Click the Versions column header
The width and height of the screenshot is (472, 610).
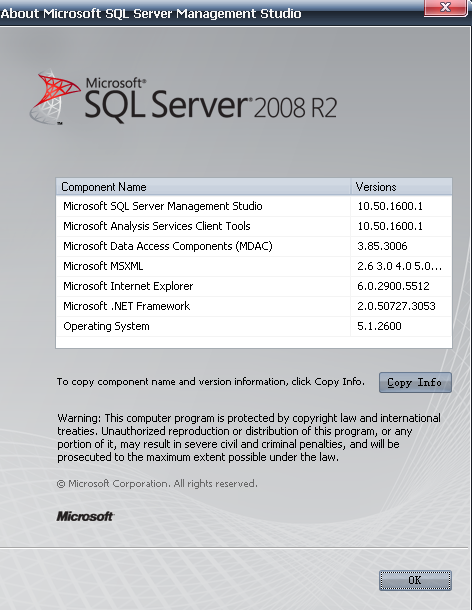click(402, 187)
